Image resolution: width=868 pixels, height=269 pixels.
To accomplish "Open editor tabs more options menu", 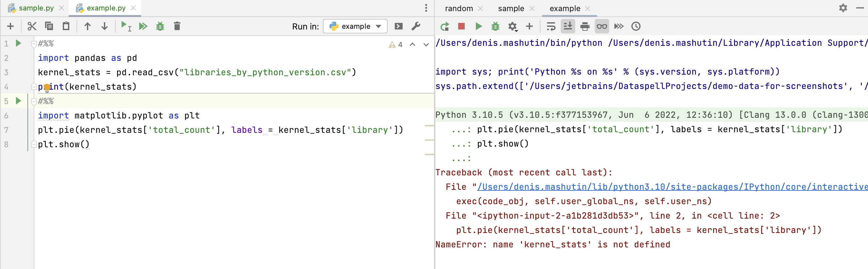I will pyautogui.click(x=426, y=8).
